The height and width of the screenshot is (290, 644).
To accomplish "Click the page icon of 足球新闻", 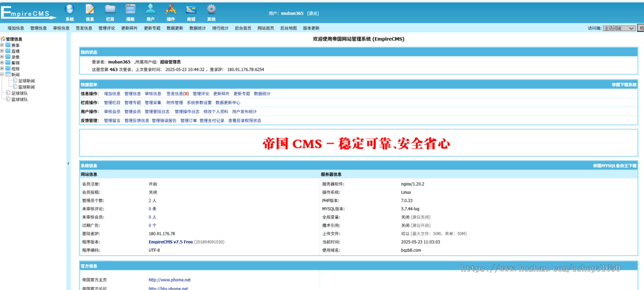I will (15, 81).
